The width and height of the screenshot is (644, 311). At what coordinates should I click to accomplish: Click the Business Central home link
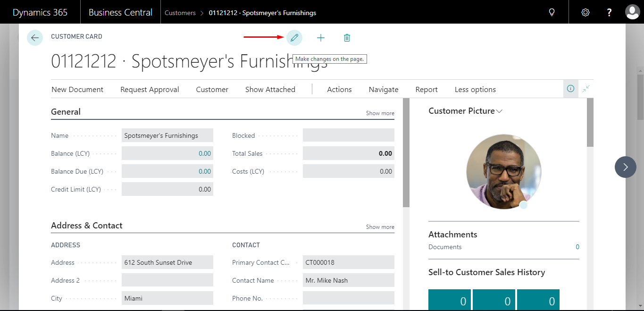121,12
